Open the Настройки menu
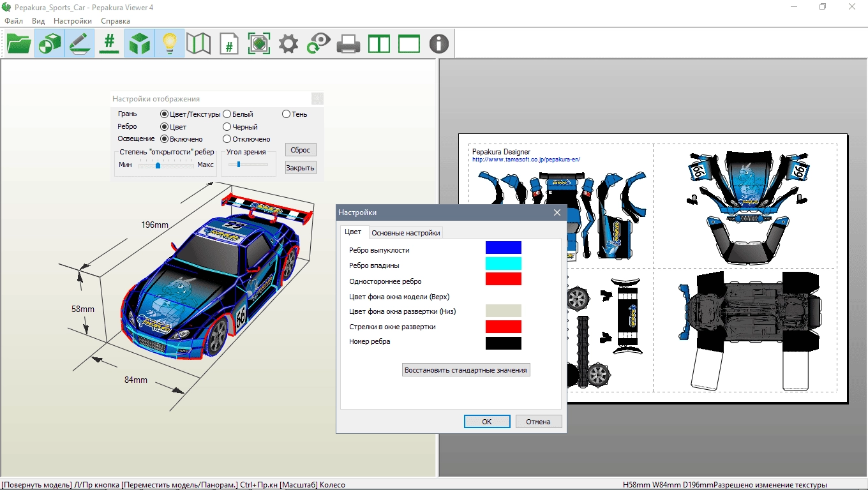This screenshot has height=490, width=868. click(73, 20)
